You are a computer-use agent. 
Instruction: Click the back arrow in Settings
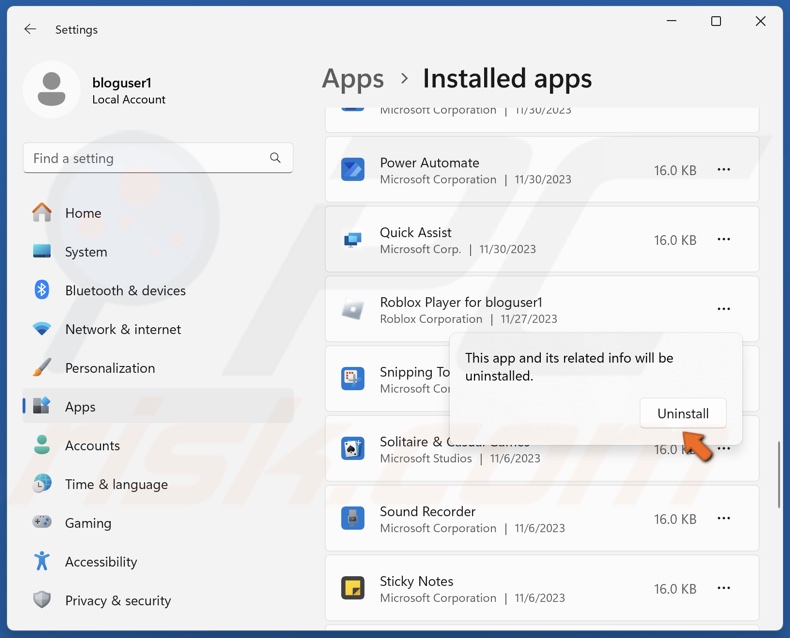click(30, 29)
